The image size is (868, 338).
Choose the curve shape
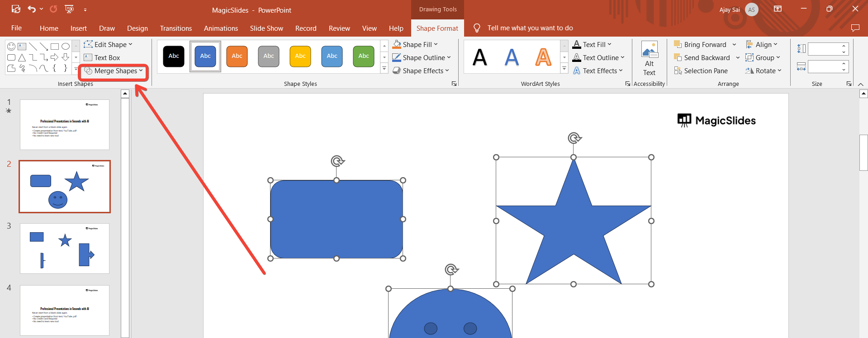click(x=44, y=68)
